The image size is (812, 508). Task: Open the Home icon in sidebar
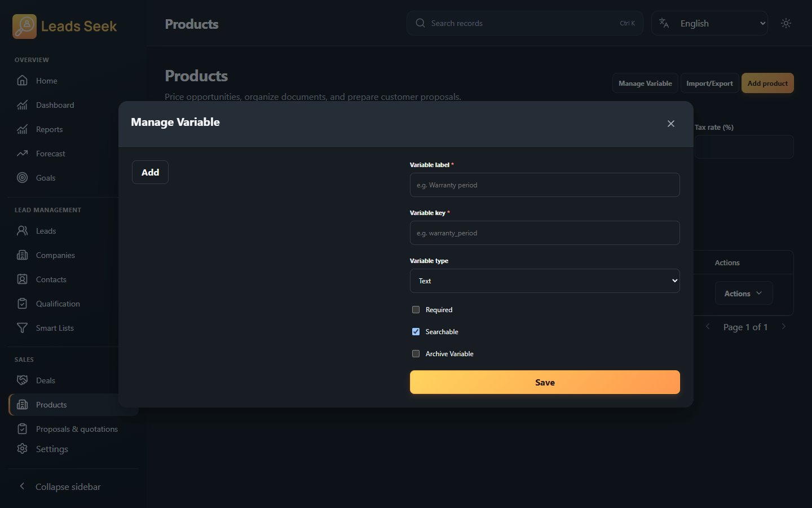tap(22, 81)
